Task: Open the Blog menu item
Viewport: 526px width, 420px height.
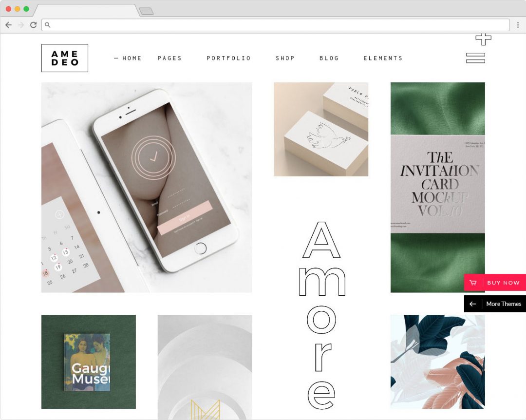Action: pyautogui.click(x=329, y=58)
